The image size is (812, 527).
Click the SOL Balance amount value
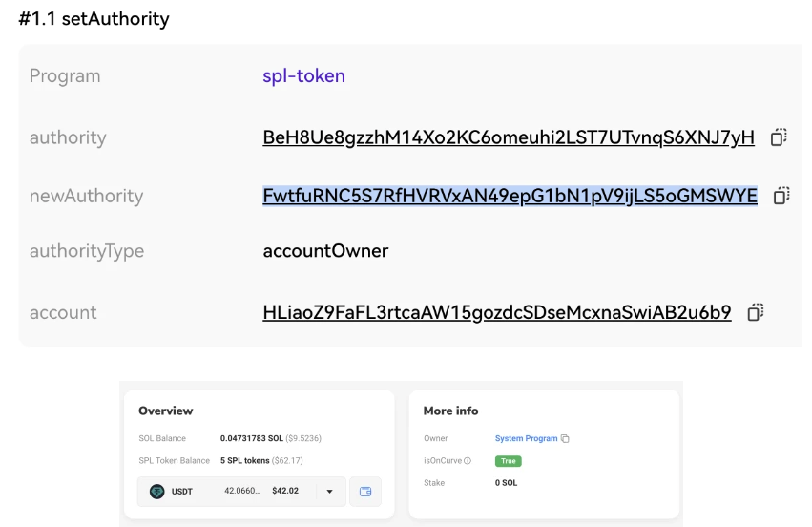(x=253, y=439)
